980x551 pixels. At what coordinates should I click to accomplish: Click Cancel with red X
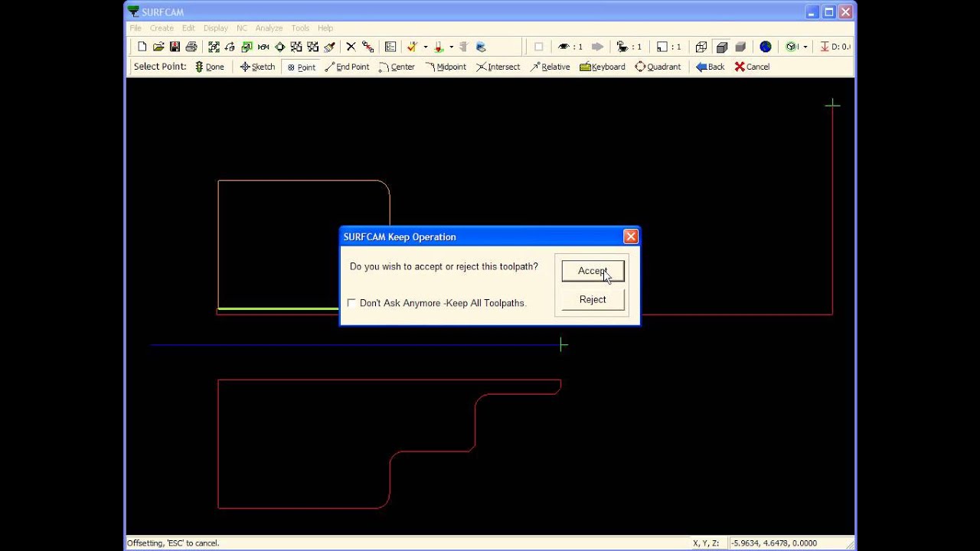[x=752, y=67]
